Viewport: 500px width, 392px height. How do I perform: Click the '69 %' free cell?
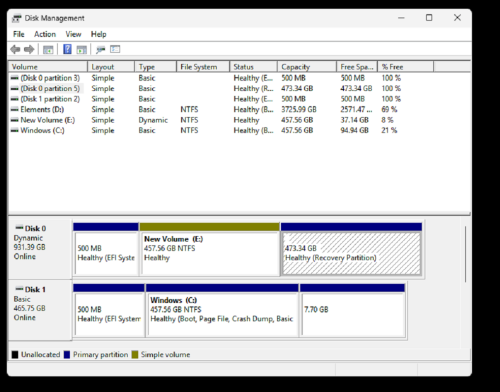click(389, 109)
